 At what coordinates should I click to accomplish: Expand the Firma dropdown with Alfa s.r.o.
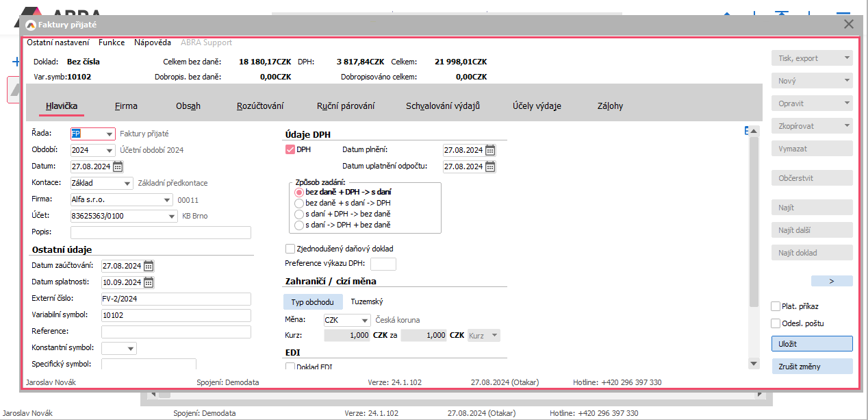[167, 200]
